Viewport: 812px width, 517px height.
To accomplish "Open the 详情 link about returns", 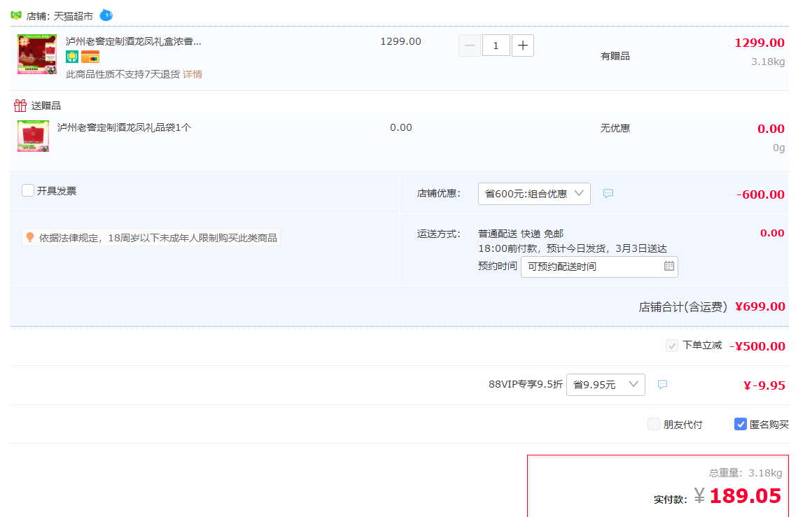I will (x=192, y=75).
